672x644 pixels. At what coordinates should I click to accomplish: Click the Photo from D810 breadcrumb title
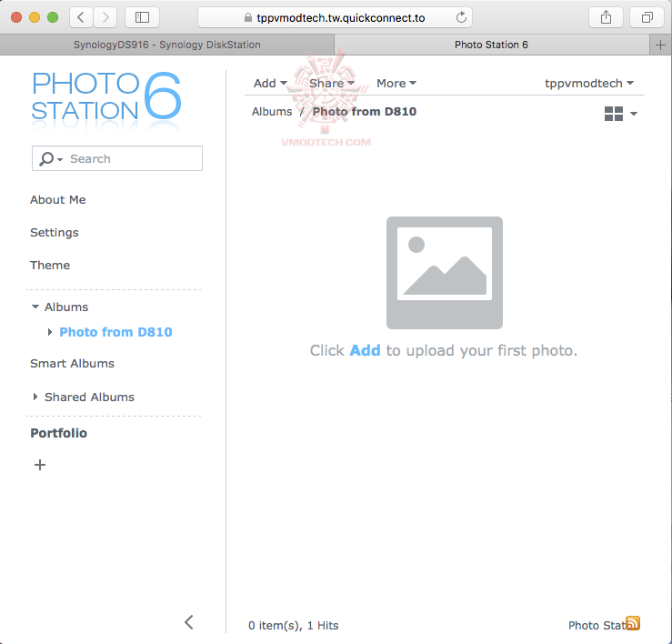(365, 112)
